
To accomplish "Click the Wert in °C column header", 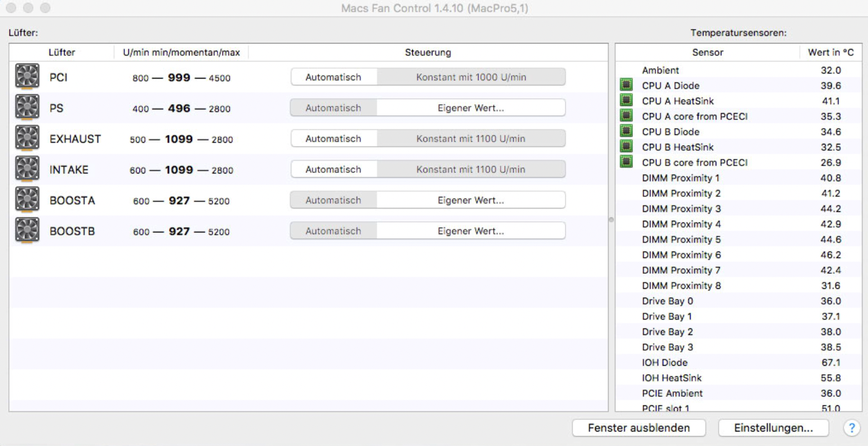I will (x=831, y=52).
